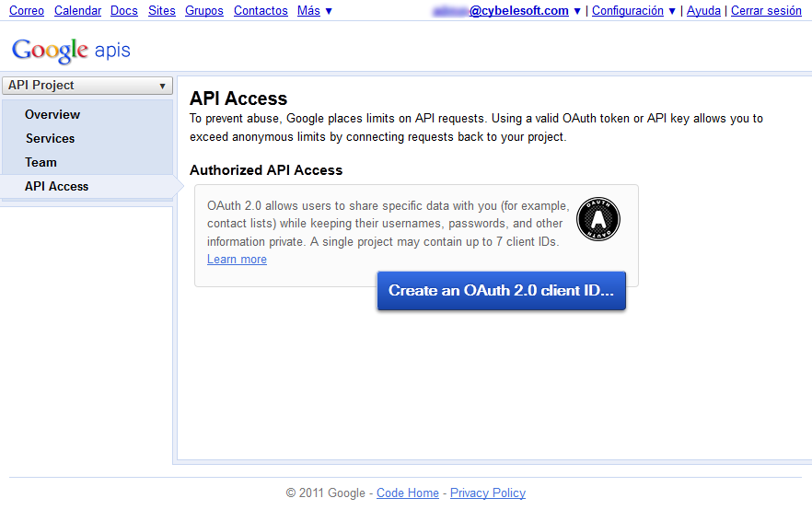Open the Ayuda help link
The image size is (812, 510).
pos(703,11)
